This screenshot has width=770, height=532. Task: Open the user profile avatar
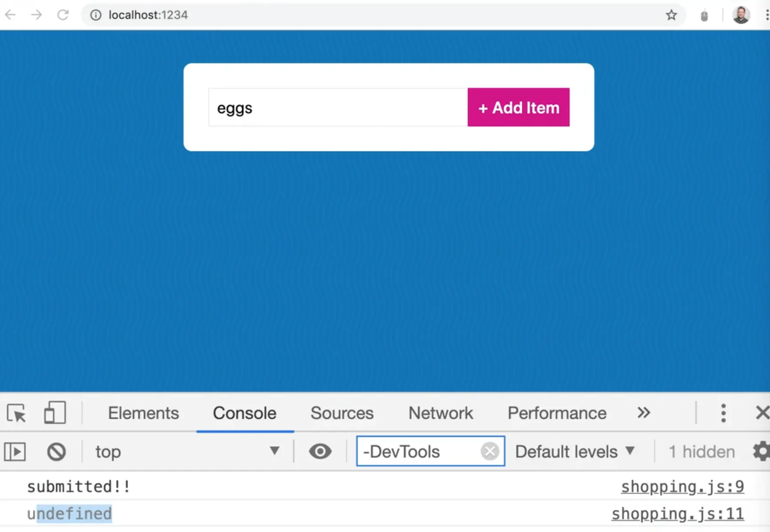[x=741, y=15]
